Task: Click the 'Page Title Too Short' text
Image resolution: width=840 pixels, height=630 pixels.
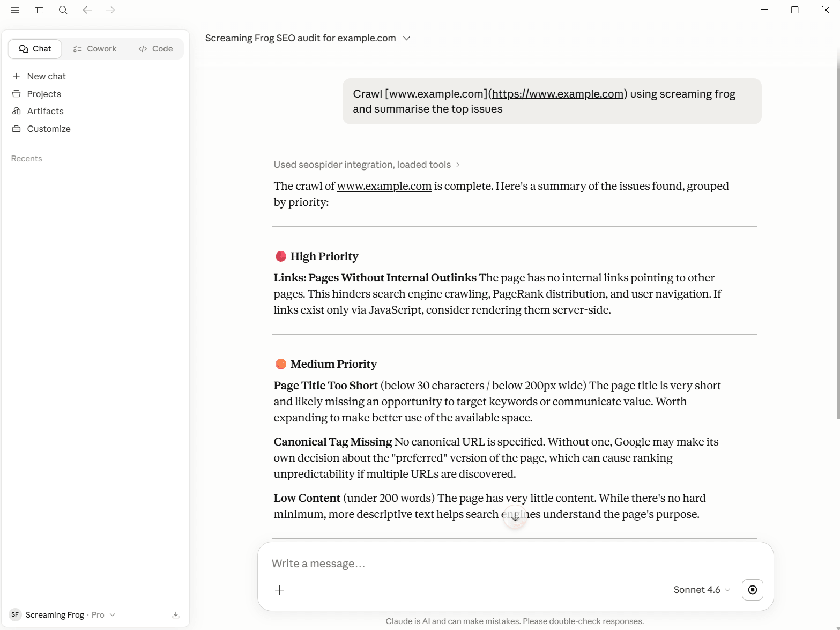Action: click(x=326, y=386)
